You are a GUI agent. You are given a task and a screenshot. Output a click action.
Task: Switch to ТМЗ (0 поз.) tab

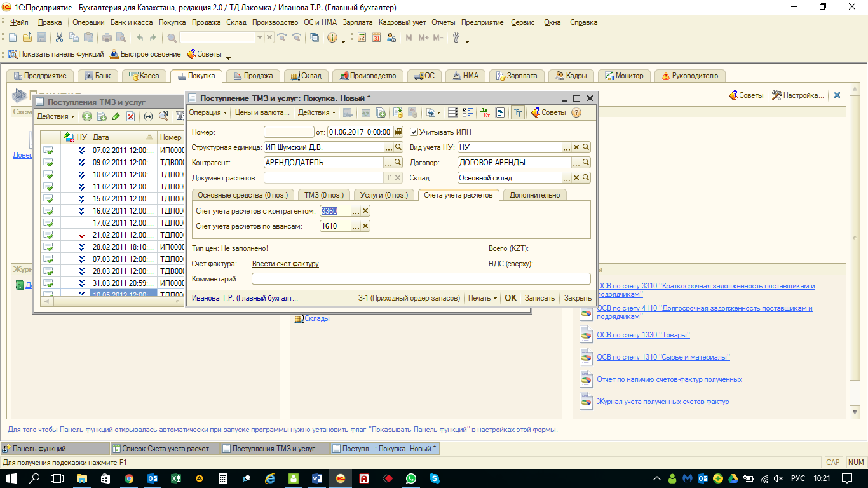tap(323, 195)
